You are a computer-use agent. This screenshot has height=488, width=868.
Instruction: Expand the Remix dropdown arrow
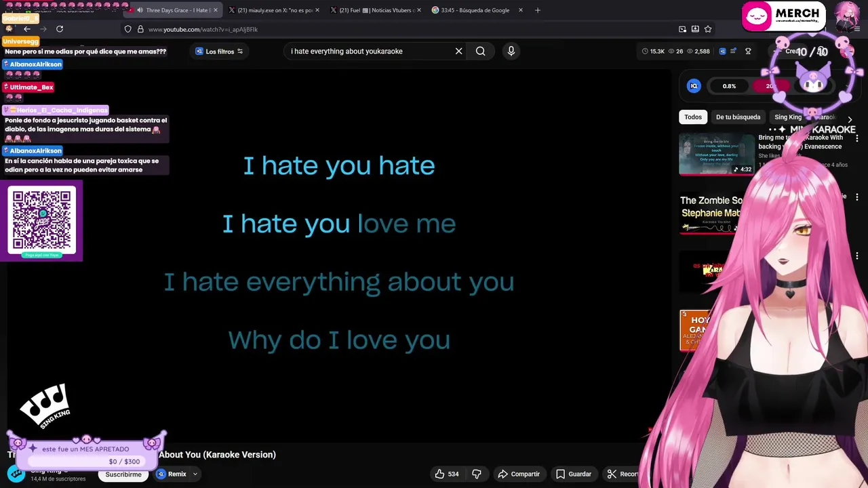click(195, 474)
